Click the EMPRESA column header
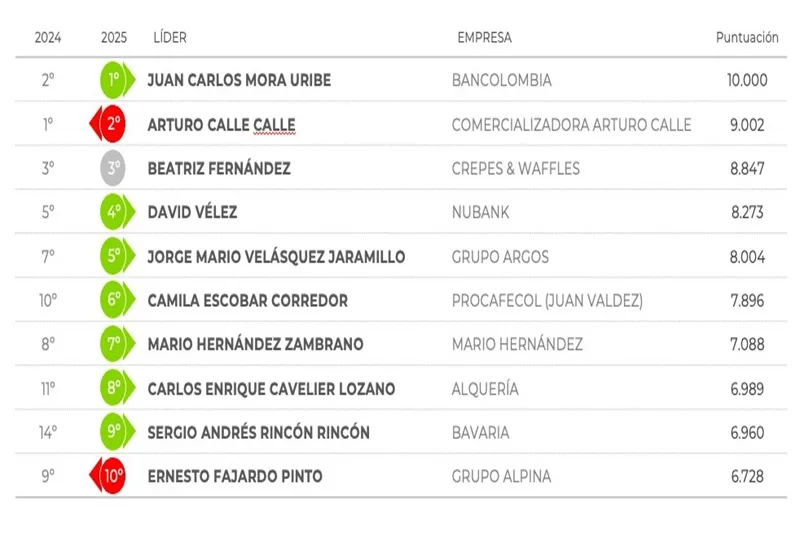800x533 pixels. pos(484,38)
